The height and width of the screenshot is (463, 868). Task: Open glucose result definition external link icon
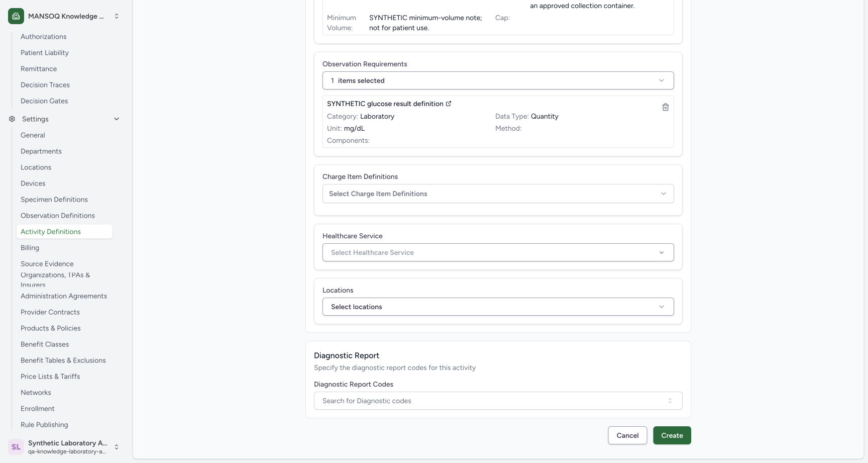coord(449,104)
